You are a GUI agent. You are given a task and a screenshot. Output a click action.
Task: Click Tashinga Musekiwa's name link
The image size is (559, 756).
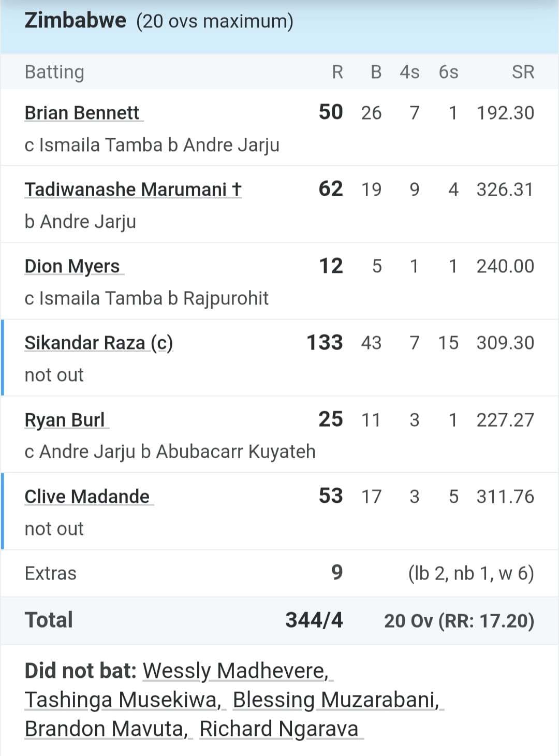[x=122, y=700]
